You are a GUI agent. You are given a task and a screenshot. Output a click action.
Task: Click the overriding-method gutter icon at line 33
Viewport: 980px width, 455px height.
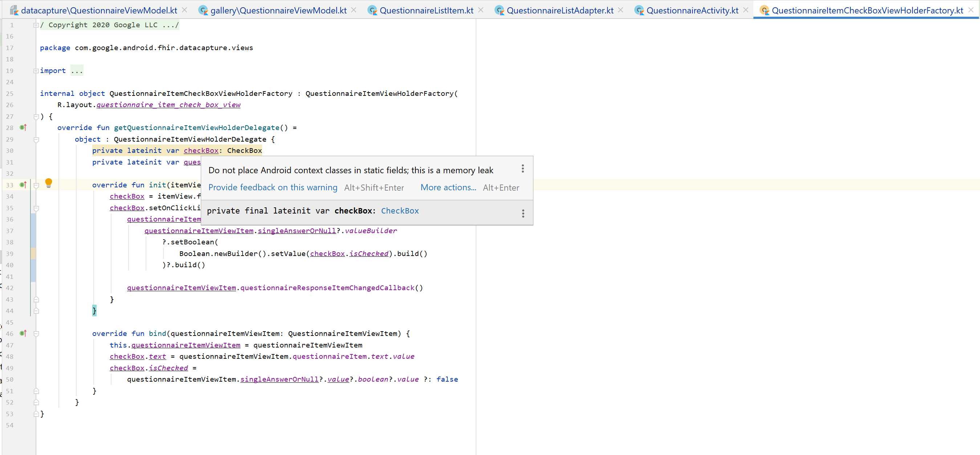click(23, 185)
